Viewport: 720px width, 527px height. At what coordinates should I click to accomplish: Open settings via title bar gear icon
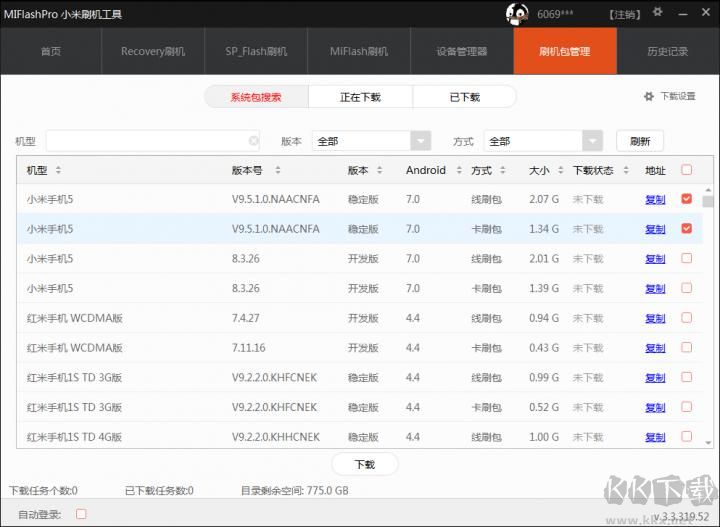pyautogui.click(x=657, y=13)
